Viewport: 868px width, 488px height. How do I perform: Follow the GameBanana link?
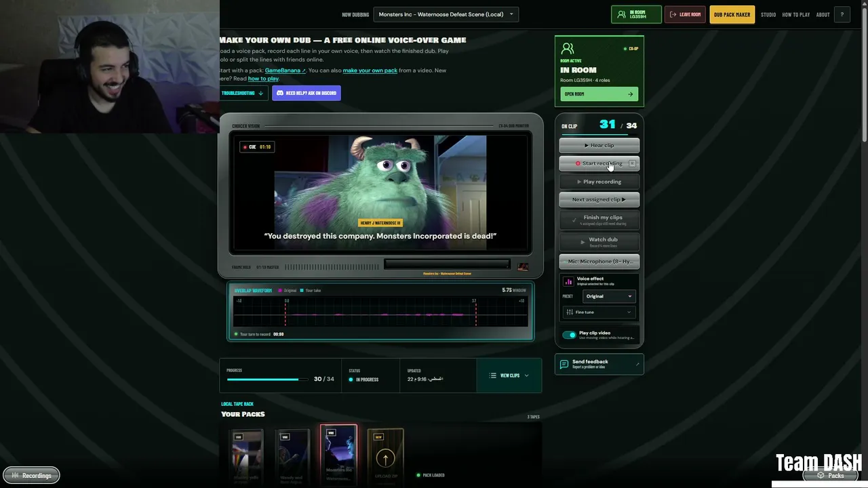(x=285, y=70)
